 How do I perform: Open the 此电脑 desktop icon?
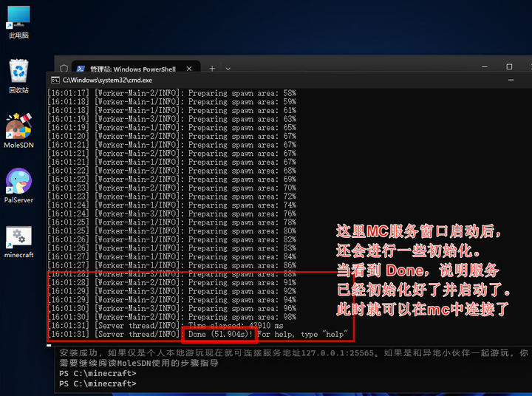coord(18,22)
